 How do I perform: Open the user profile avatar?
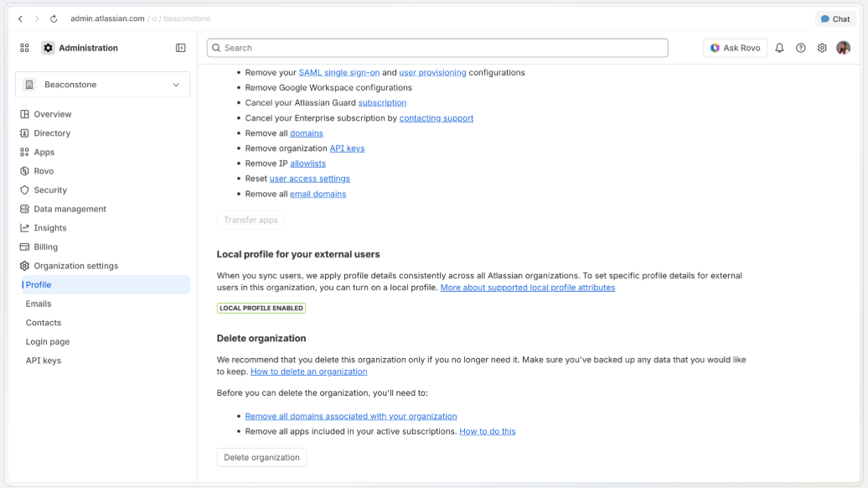[843, 48]
